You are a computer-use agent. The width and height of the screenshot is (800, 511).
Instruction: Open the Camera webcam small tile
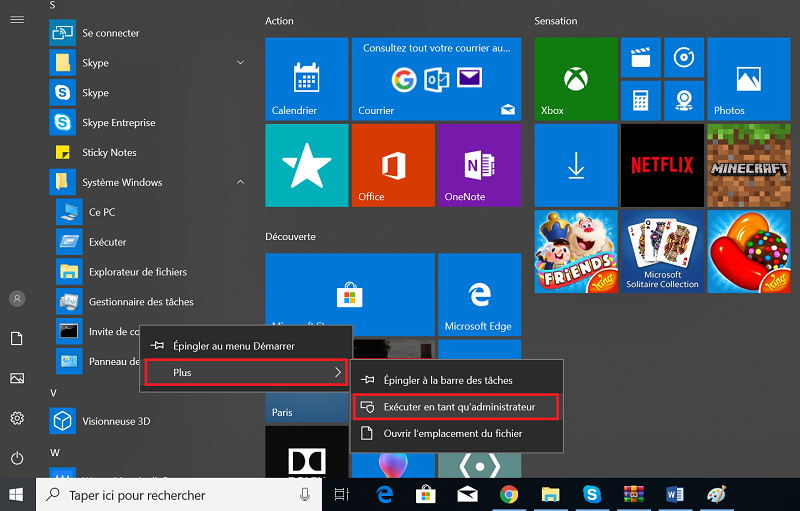pos(684,100)
